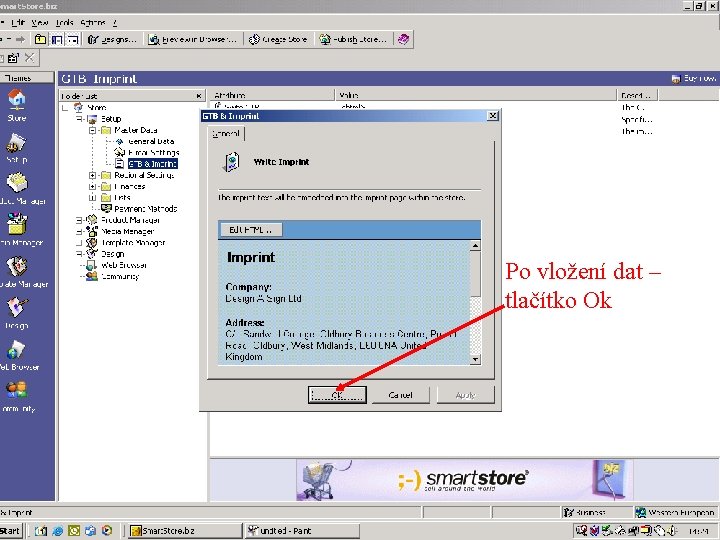Toggle the folder list pane toolbar icon
This screenshot has height=540, width=720.
click(57, 39)
